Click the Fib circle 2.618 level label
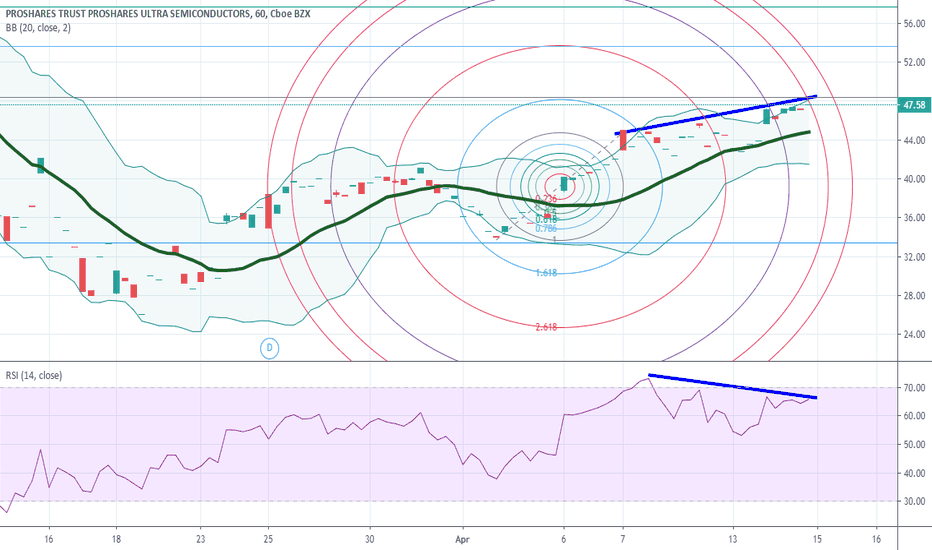Image resolution: width=932 pixels, height=550 pixels. [546, 326]
